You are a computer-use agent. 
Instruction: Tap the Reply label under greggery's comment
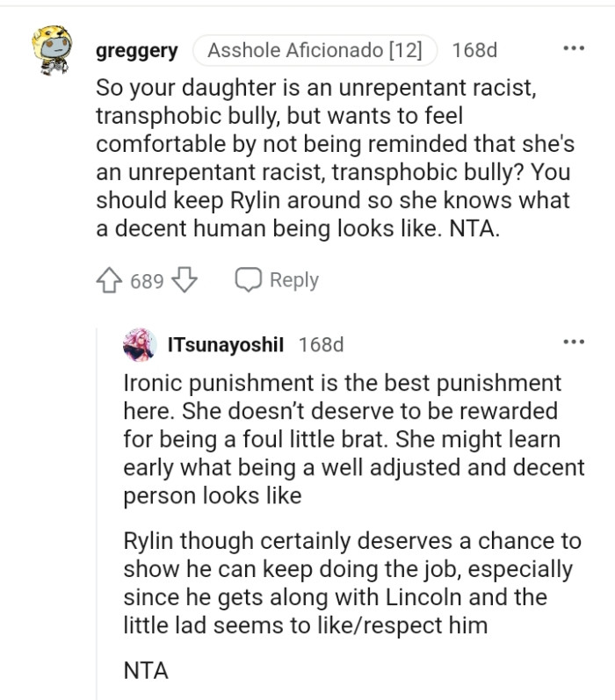(x=293, y=280)
